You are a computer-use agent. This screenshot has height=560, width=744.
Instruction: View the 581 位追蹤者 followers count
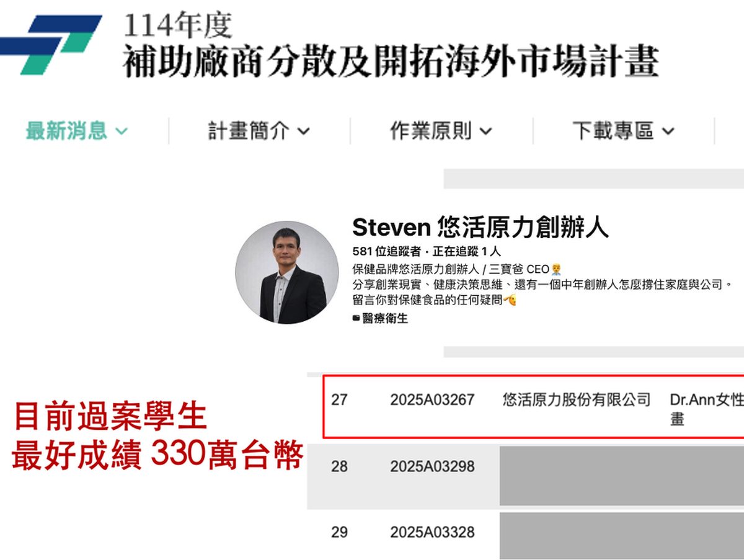(x=386, y=252)
